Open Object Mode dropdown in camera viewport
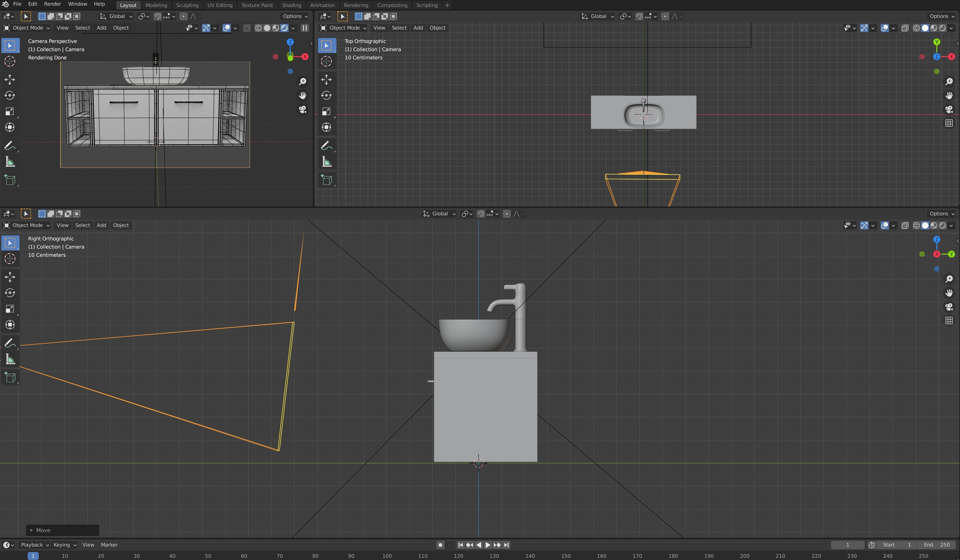Screen dimensions: 960x560 point(27,28)
